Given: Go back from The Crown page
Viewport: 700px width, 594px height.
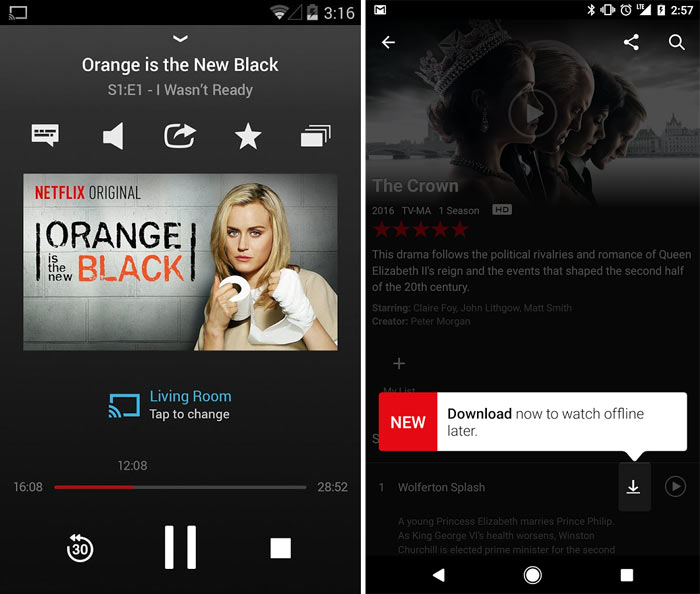Looking at the screenshot, I should click(x=388, y=42).
